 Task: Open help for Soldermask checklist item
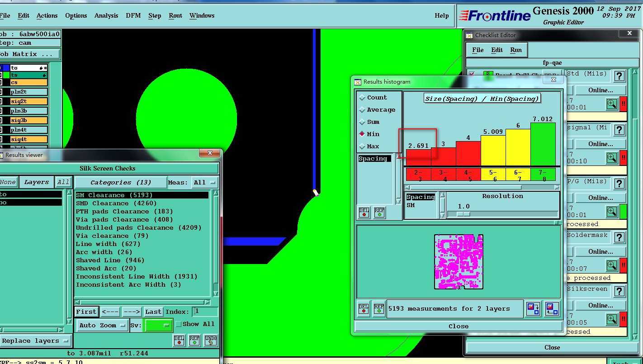(619, 237)
